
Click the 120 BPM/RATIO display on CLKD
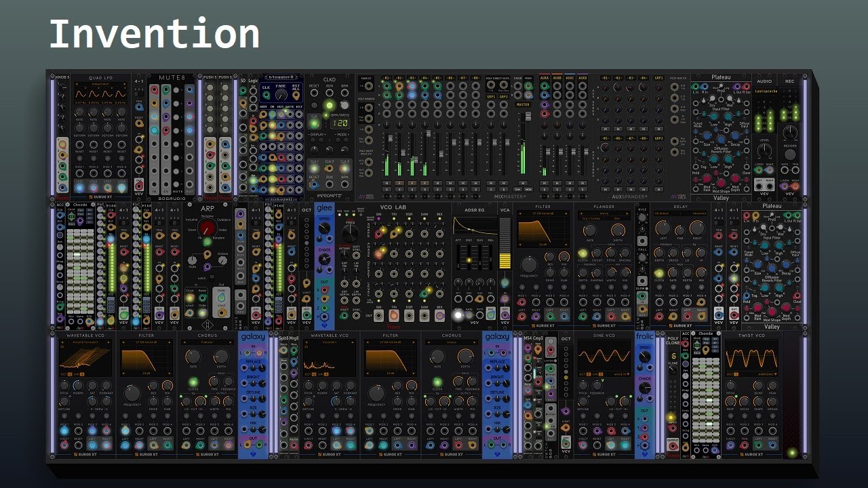pos(342,123)
